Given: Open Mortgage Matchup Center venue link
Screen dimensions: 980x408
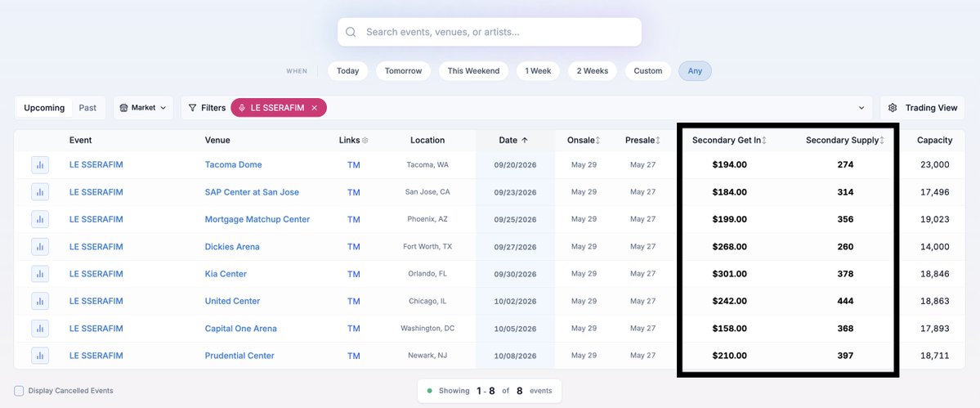Looking at the screenshot, I should coord(257,219).
